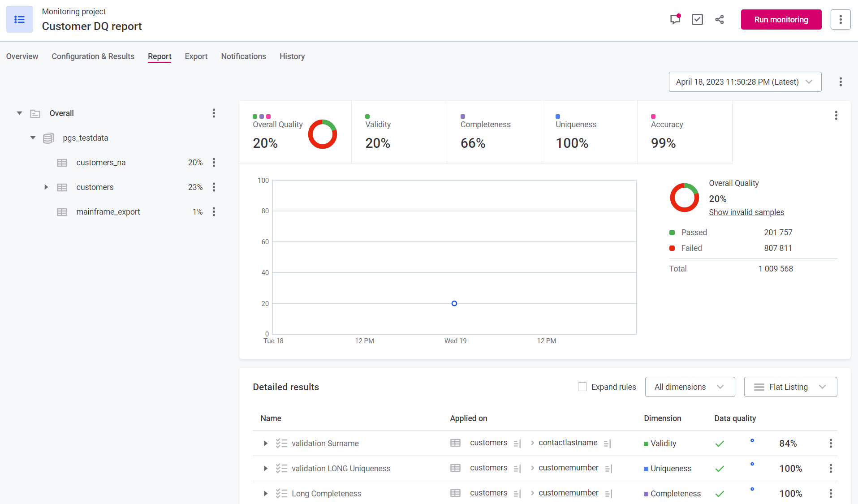Click the Show invalid samples link
The image size is (858, 504).
[x=746, y=212]
